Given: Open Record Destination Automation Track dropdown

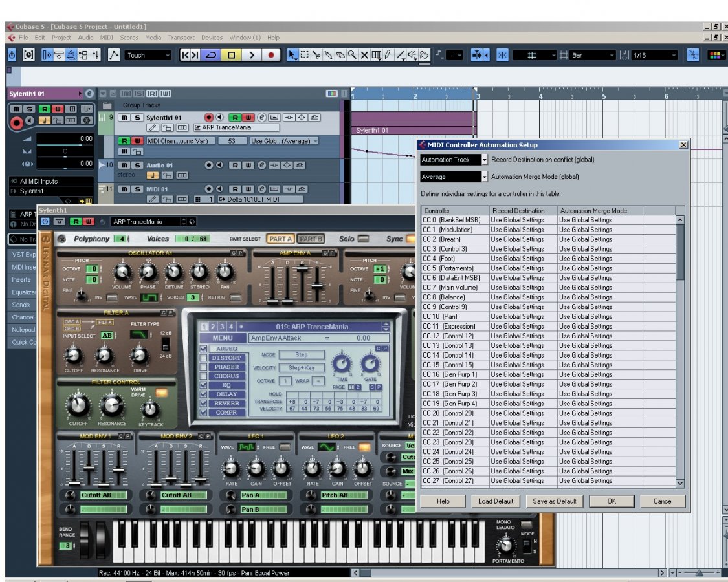Looking at the screenshot, I should [454, 160].
